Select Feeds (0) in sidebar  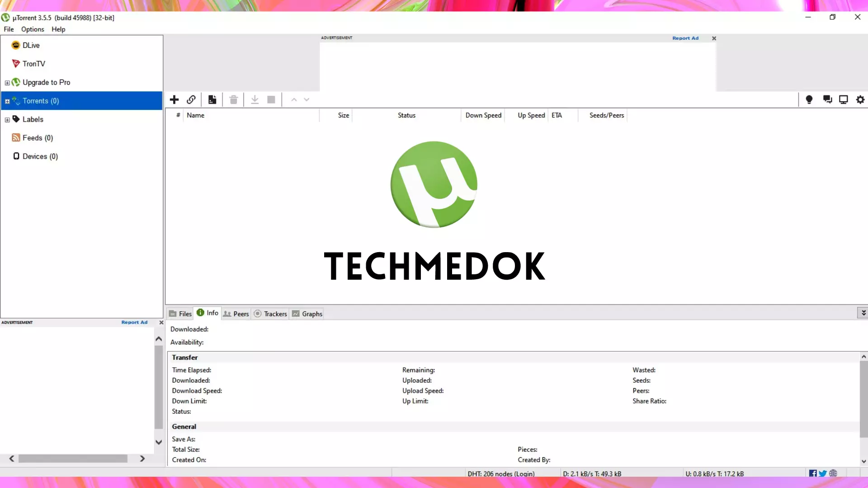pyautogui.click(x=81, y=138)
